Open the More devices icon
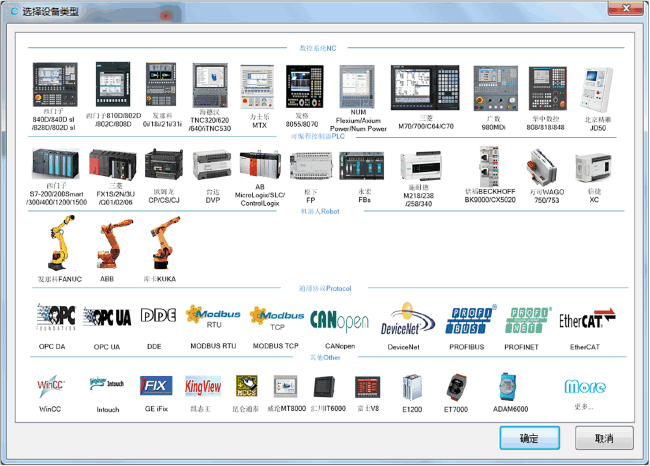The height and width of the screenshot is (466, 650). [584, 386]
